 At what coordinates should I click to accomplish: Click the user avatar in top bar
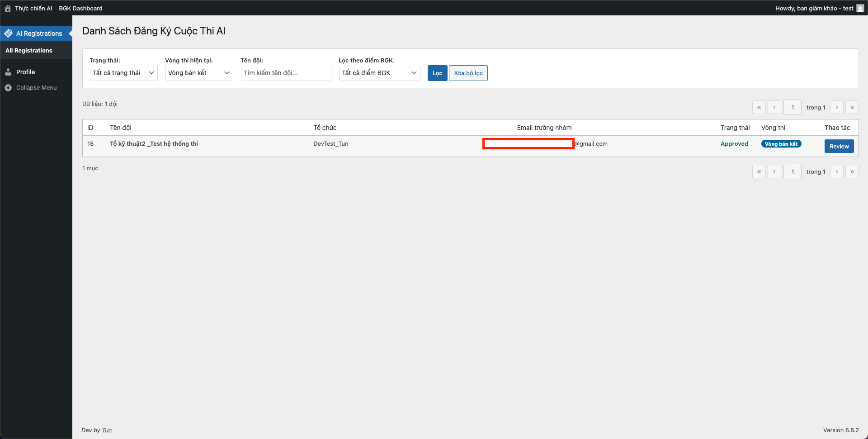[x=860, y=8]
